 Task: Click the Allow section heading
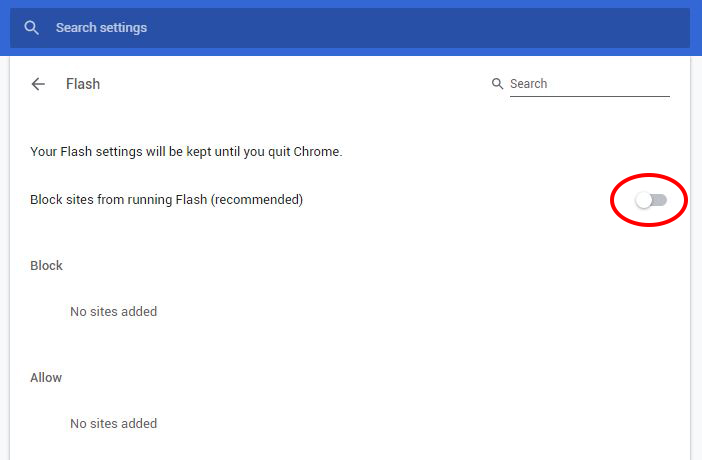(46, 378)
